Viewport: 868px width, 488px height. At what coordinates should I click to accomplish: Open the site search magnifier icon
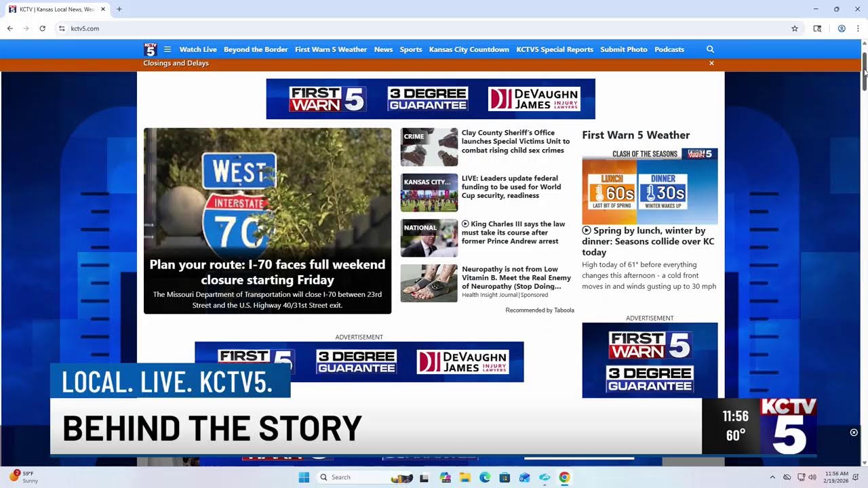[710, 49]
